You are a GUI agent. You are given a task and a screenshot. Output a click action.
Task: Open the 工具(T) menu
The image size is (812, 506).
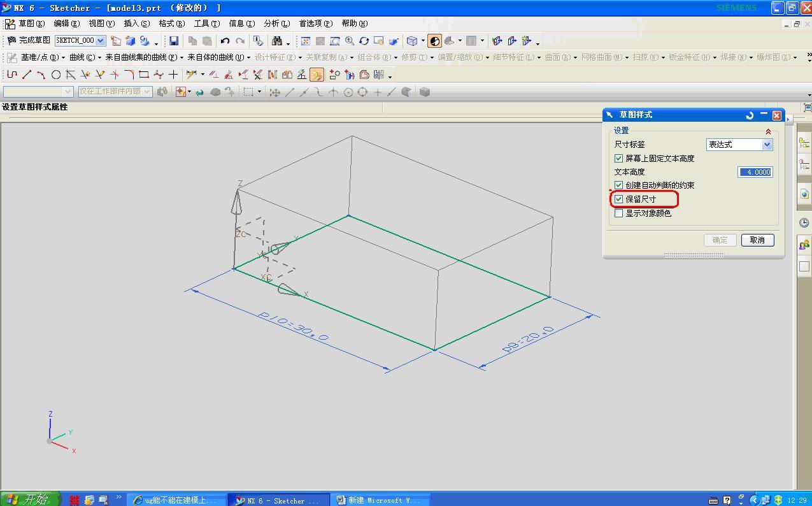[x=207, y=24]
